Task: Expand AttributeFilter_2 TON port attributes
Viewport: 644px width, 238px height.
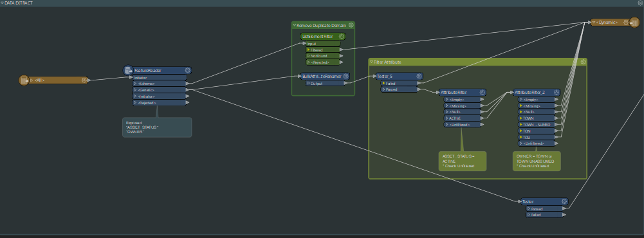Action: (520, 131)
